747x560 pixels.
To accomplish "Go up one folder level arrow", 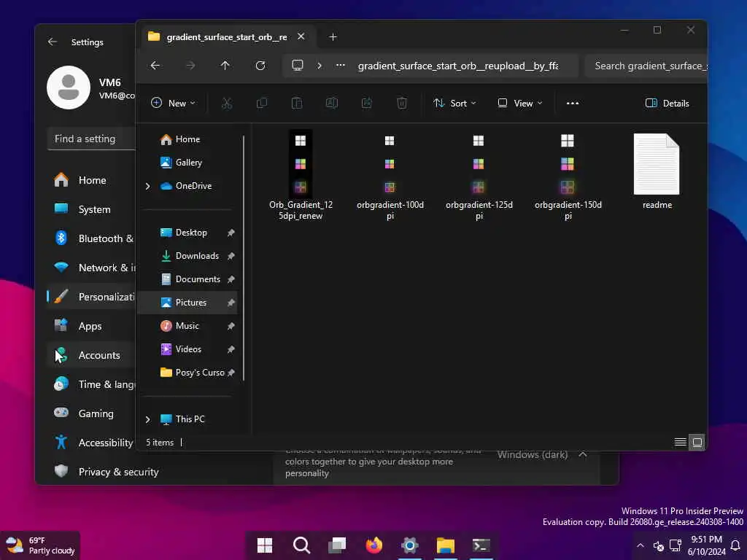I will point(225,65).
